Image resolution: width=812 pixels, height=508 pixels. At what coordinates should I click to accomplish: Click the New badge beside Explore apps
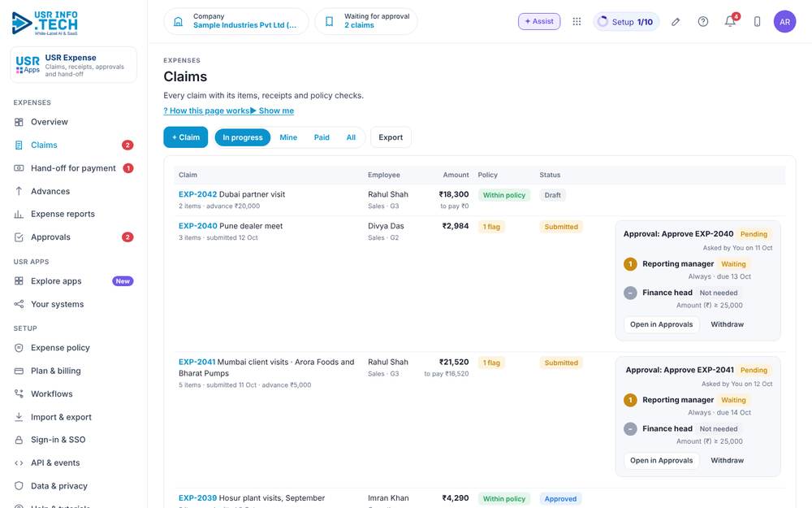[x=123, y=281]
